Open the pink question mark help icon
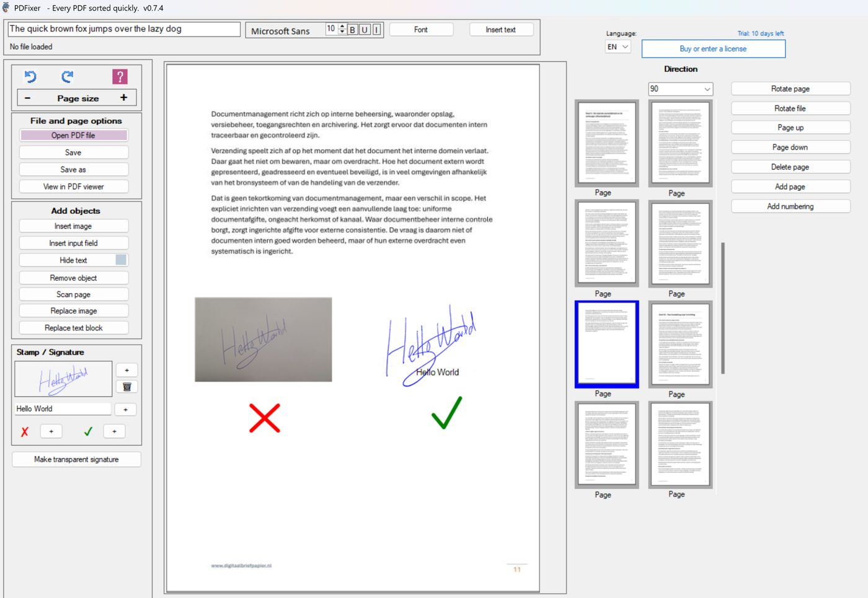This screenshot has height=598, width=868. (120, 77)
